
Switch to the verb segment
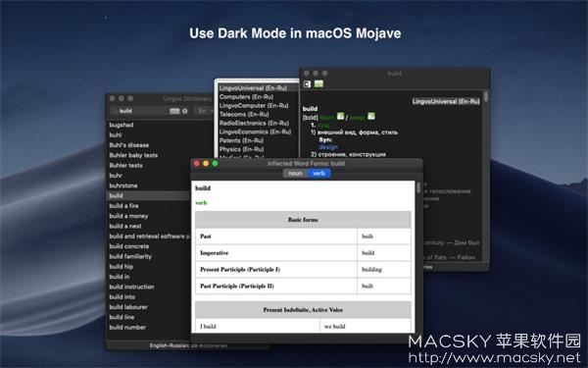[x=318, y=174]
